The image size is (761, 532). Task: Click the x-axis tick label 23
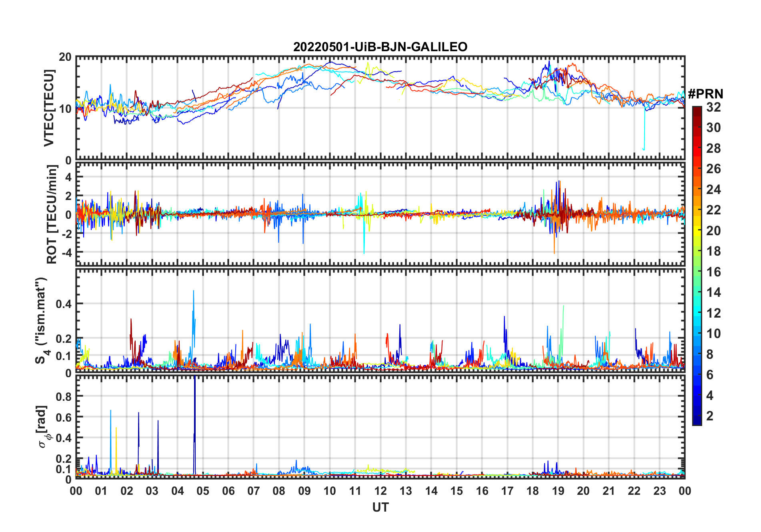tap(659, 491)
